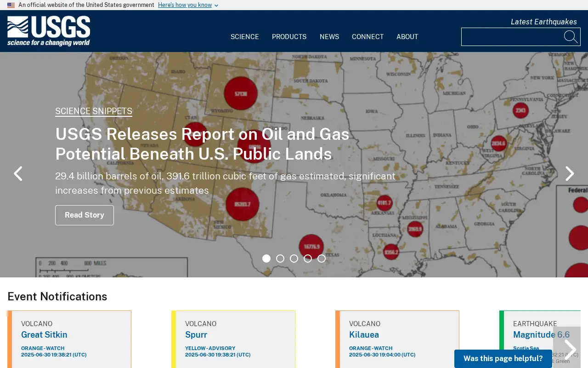Screen dimensions: 588x368
Task: Click "YELLOW - ADVISORY" on the Spurr card
Action: tap(210, 348)
